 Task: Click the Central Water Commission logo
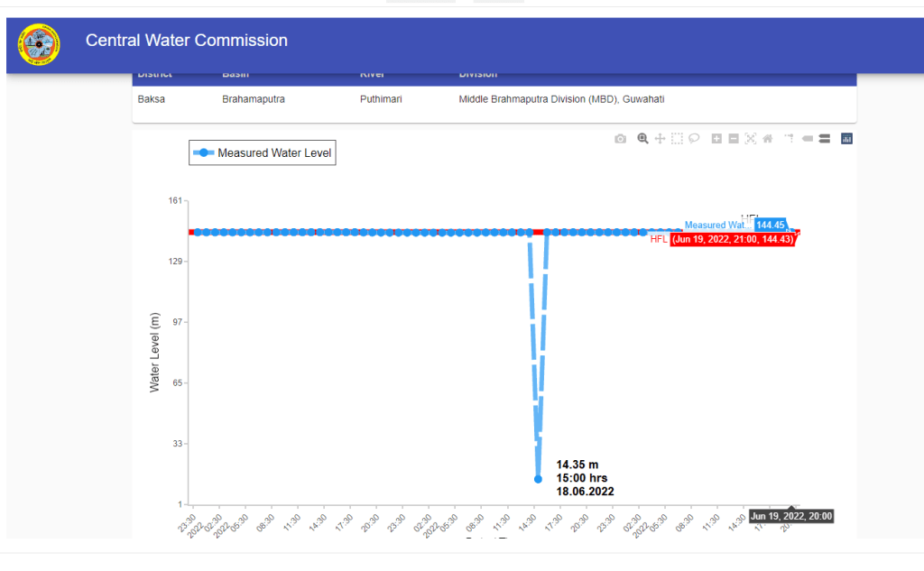39,45
